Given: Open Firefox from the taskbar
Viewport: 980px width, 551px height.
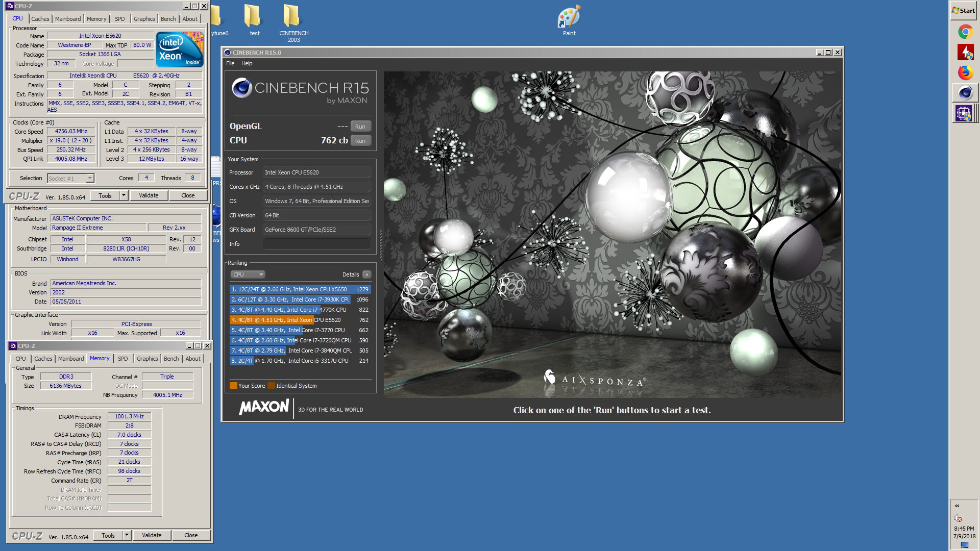Looking at the screenshot, I should pyautogui.click(x=965, y=72).
